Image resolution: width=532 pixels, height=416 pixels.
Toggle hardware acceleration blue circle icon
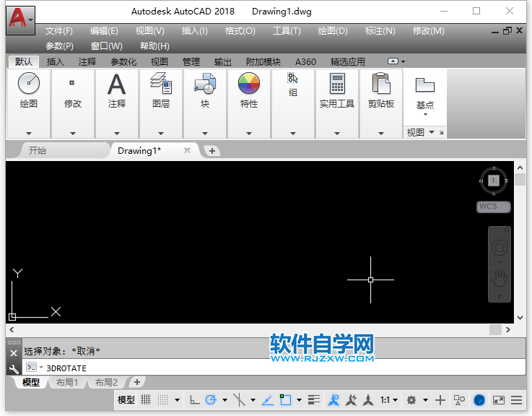[479, 400]
